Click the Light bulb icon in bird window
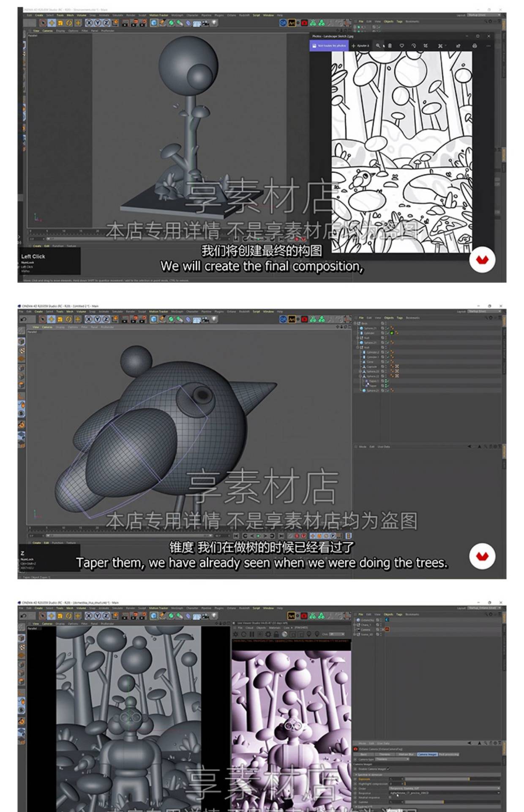The height and width of the screenshot is (812, 524). click(x=214, y=319)
